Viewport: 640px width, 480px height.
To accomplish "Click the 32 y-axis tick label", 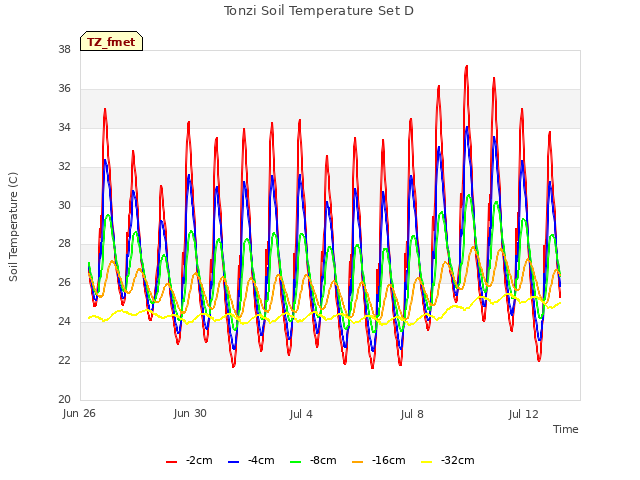I will [x=64, y=167].
